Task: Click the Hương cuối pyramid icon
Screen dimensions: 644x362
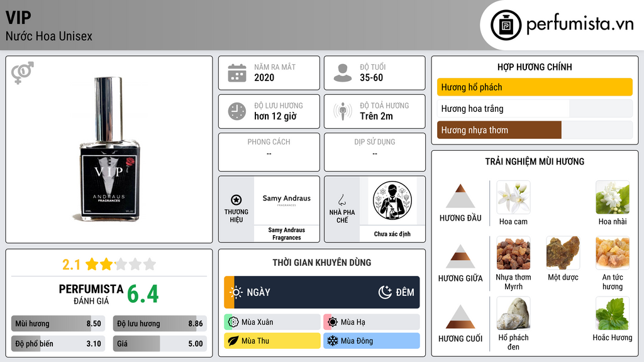Action: 460,317
